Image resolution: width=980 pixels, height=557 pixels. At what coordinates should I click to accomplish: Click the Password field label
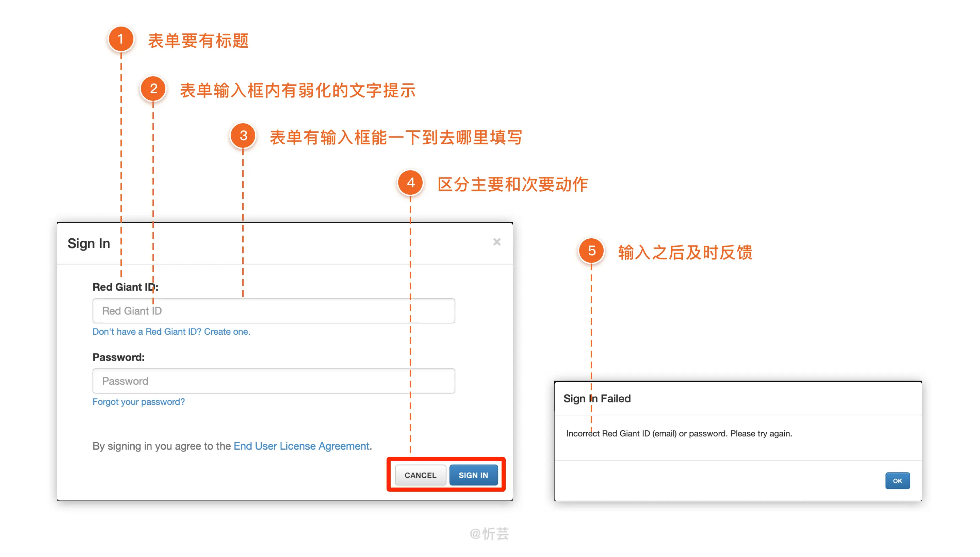[x=118, y=356]
